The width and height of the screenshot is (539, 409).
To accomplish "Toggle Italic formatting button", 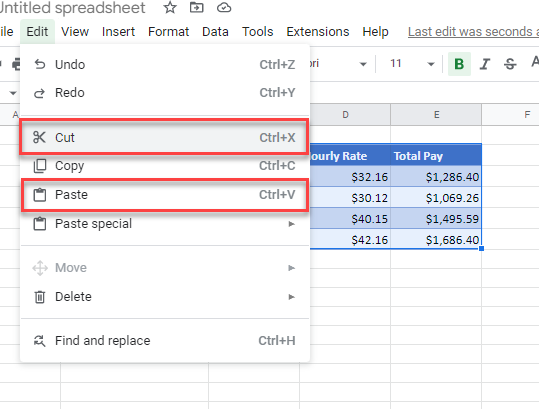I will (x=485, y=64).
